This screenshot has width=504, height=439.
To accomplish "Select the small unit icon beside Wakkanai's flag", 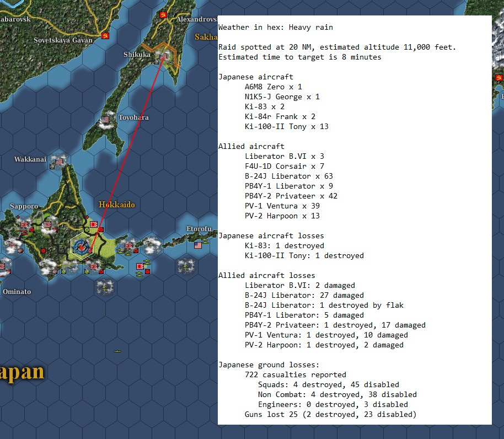I will (52, 167).
